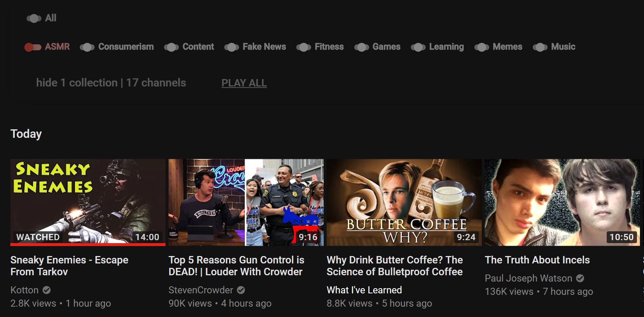Screen dimensions: 644x317
Task: Click the verified badge next to Kotton
Action: click(x=47, y=290)
